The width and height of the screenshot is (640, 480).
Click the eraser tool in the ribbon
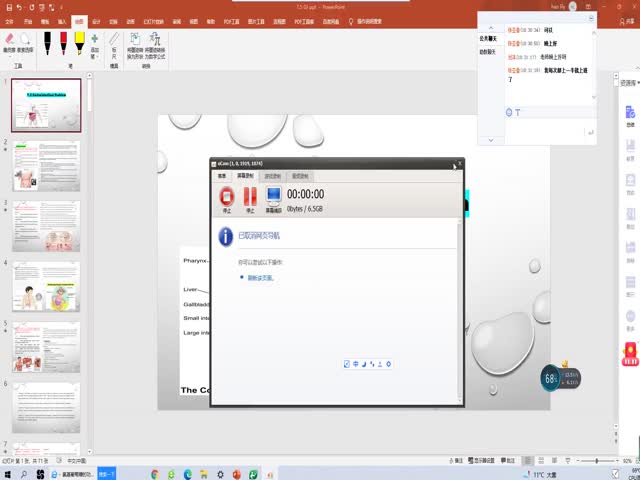tap(10, 41)
